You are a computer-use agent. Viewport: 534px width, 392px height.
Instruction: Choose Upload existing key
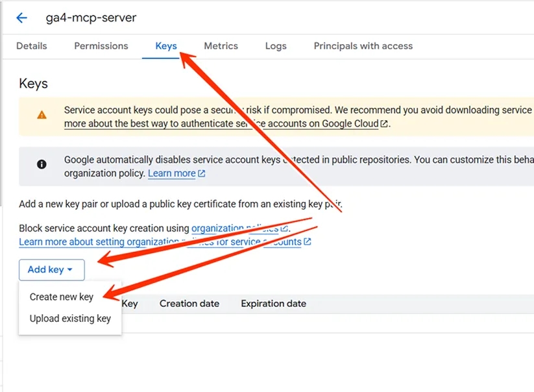click(70, 319)
